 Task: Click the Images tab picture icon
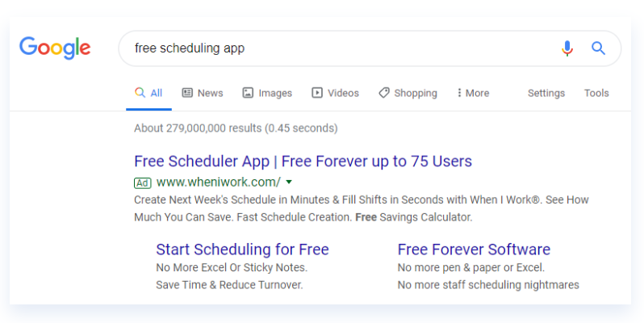248,93
